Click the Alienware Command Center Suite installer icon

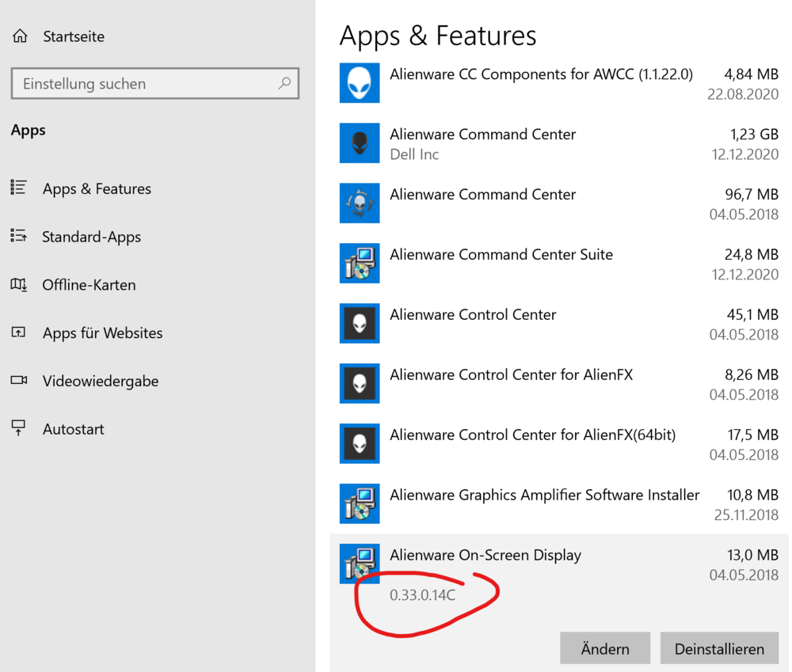[360, 263]
